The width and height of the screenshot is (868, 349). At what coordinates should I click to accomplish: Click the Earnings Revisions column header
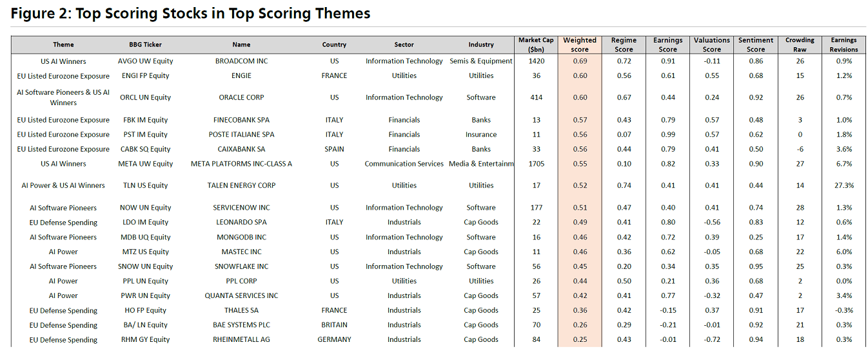tap(843, 45)
